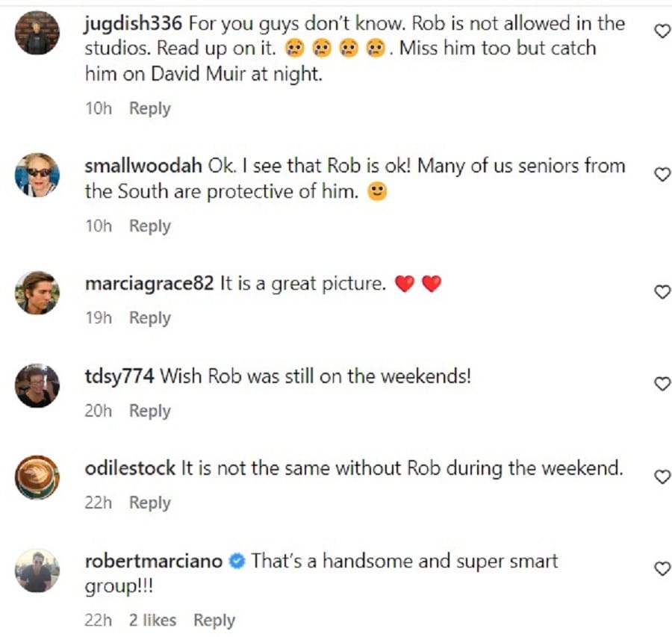Reply to robertmarciano's comment
The image size is (672, 637).
click(x=214, y=620)
